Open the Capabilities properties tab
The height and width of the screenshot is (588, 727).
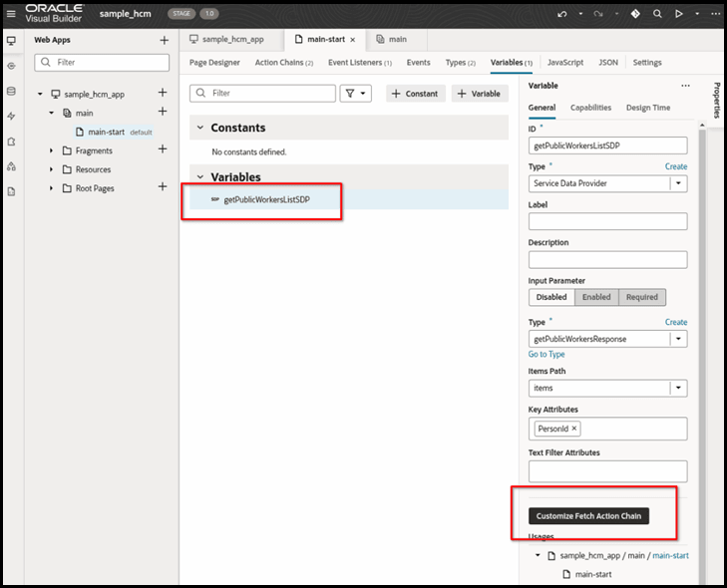tap(590, 108)
